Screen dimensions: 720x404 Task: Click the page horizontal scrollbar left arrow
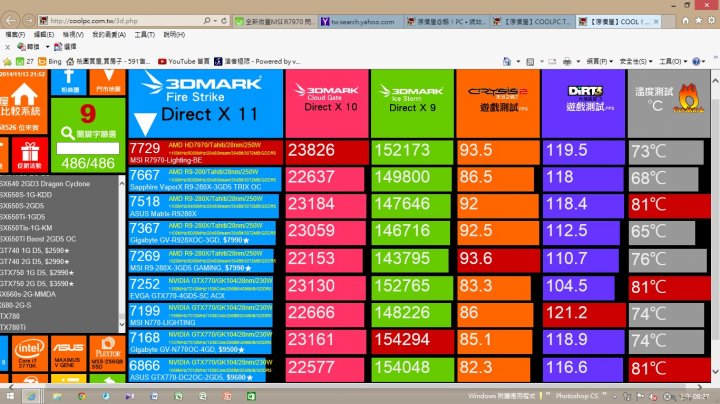coord(11,387)
